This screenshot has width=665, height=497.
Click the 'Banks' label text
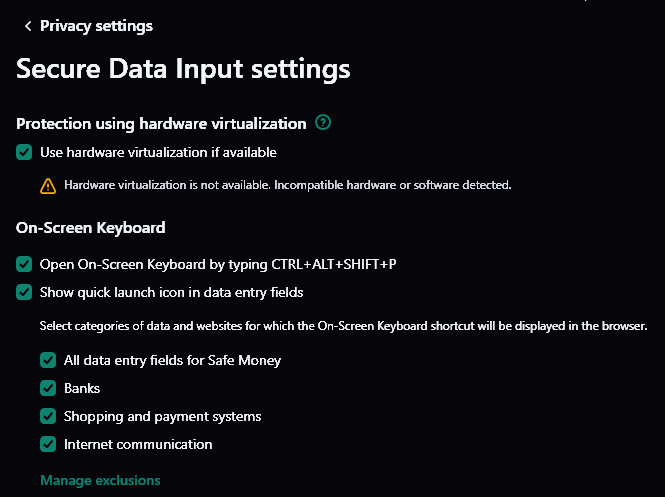(x=82, y=388)
